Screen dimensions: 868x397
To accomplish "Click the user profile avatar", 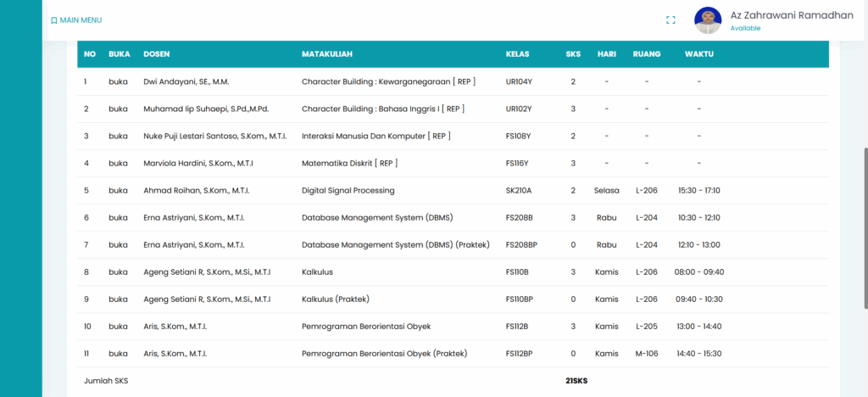I will click(x=708, y=20).
